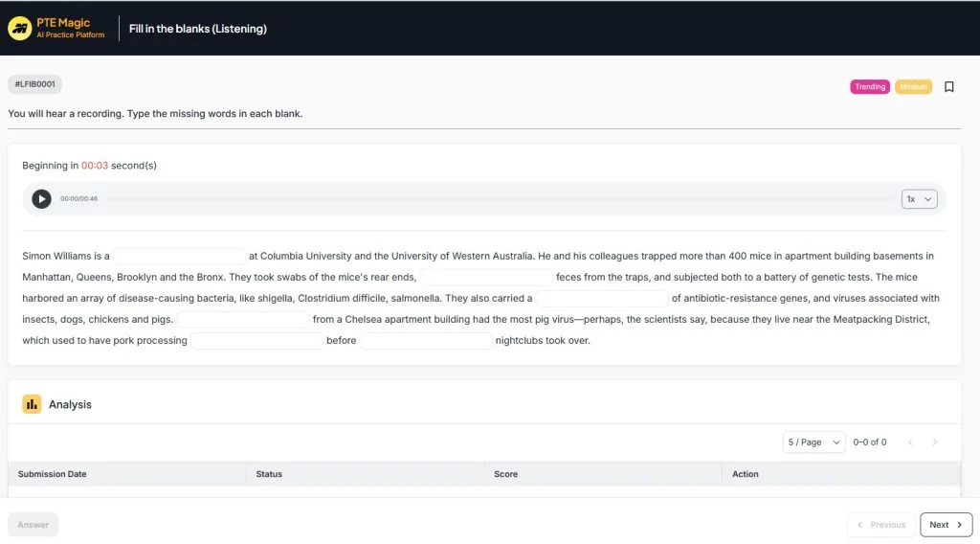
Task: Click the blank before 'from a Chelsea apartment'
Action: click(243, 320)
